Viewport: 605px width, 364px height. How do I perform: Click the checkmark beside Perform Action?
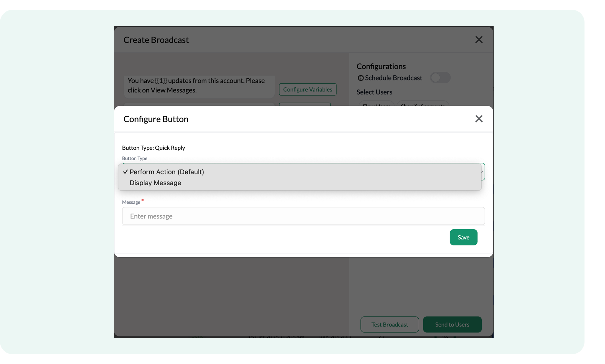125,172
